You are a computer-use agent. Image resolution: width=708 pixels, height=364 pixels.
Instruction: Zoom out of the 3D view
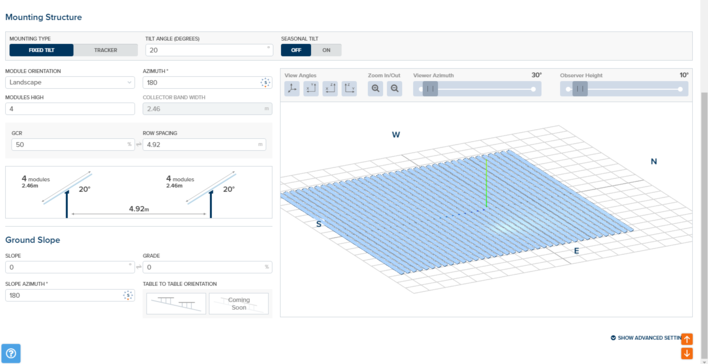point(394,89)
